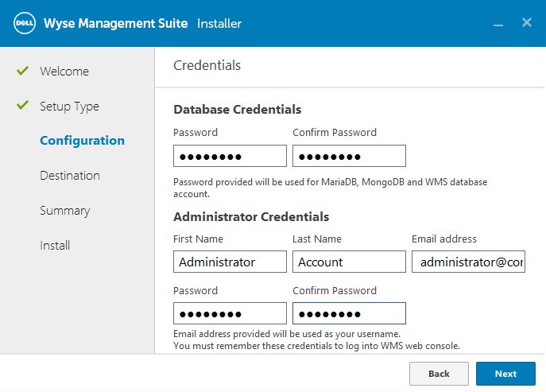
Task: Close the Wyse Management Suite installer
Action: click(x=526, y=23)
